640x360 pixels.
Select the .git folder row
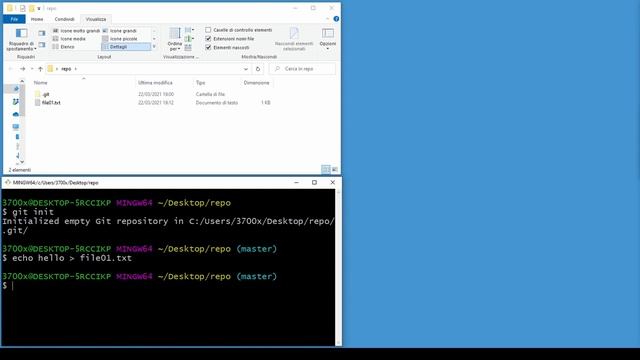[x=152, y=94]
